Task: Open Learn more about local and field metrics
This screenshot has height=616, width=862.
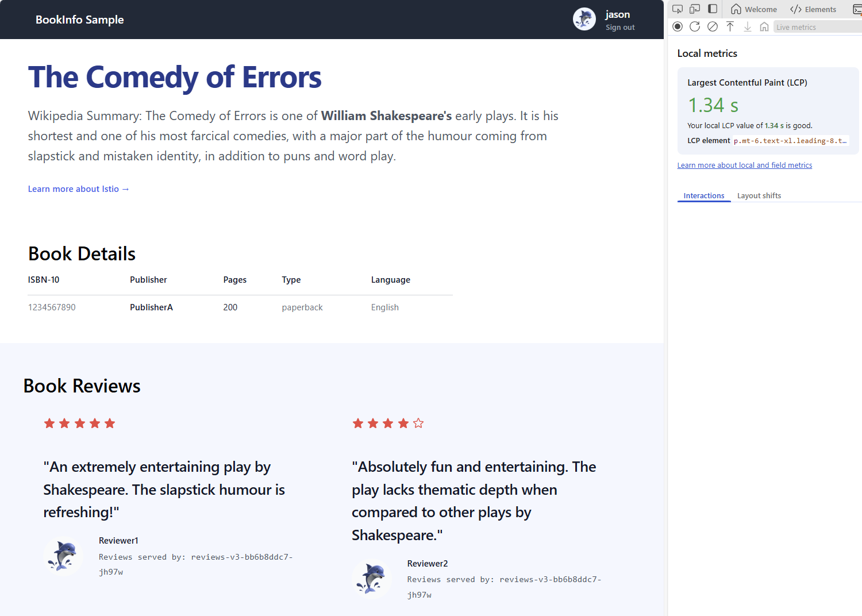Action: tap(745, 165)
